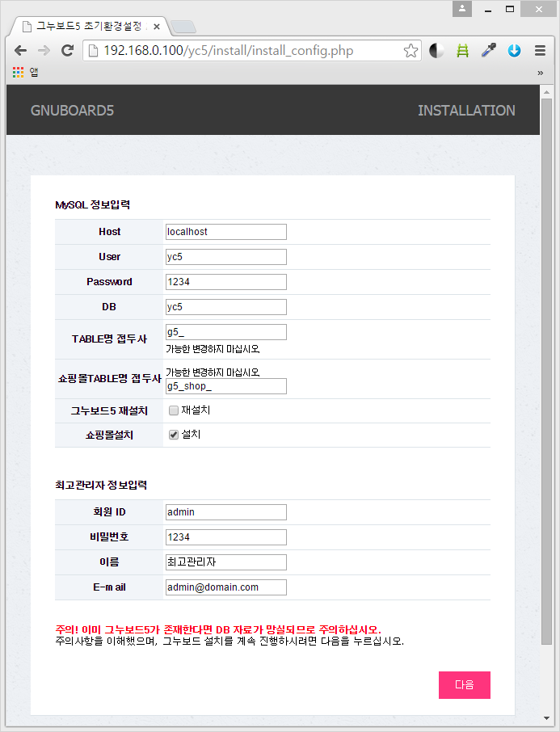The width and height of the screenshot is (560, 732).
Task: Edit the E-mail admin@domain.com field
Action: click(226, 587)
